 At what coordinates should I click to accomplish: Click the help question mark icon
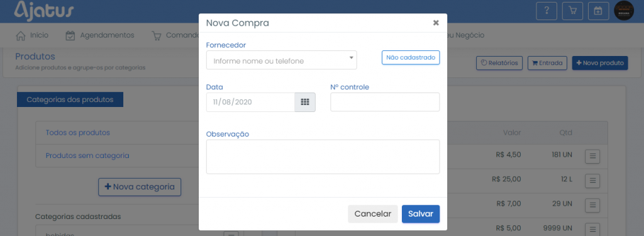pos(547,11)
